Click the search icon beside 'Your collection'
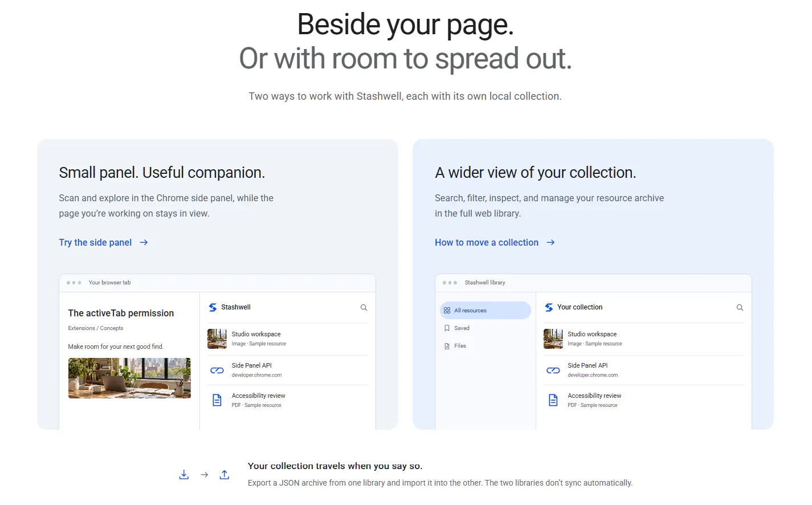The image size is (812, 505). point(740,308)
